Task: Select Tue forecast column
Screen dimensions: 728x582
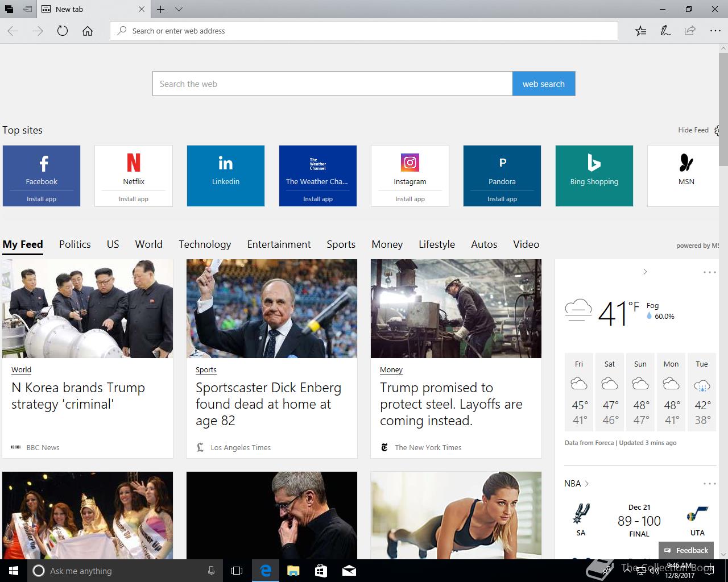Action: pos(702,392)
